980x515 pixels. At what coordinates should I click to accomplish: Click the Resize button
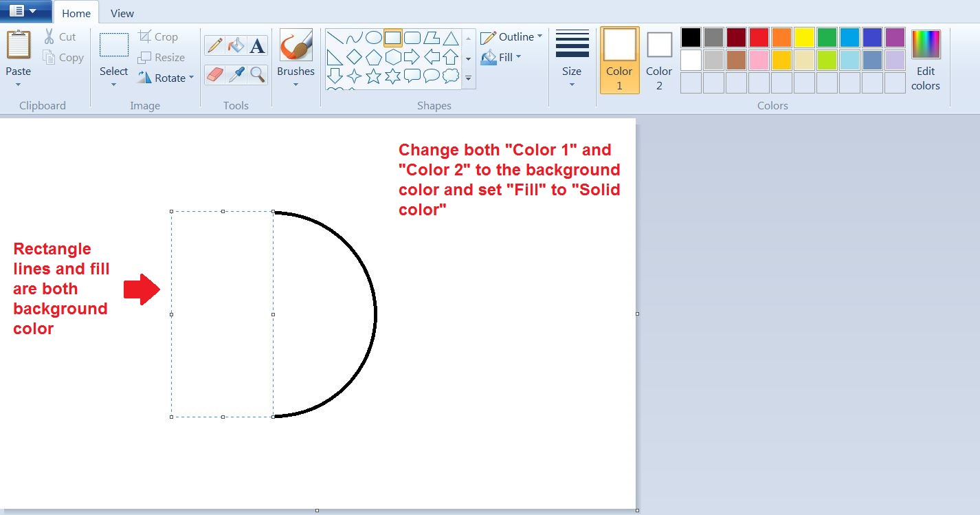click(x=161, y=57)
